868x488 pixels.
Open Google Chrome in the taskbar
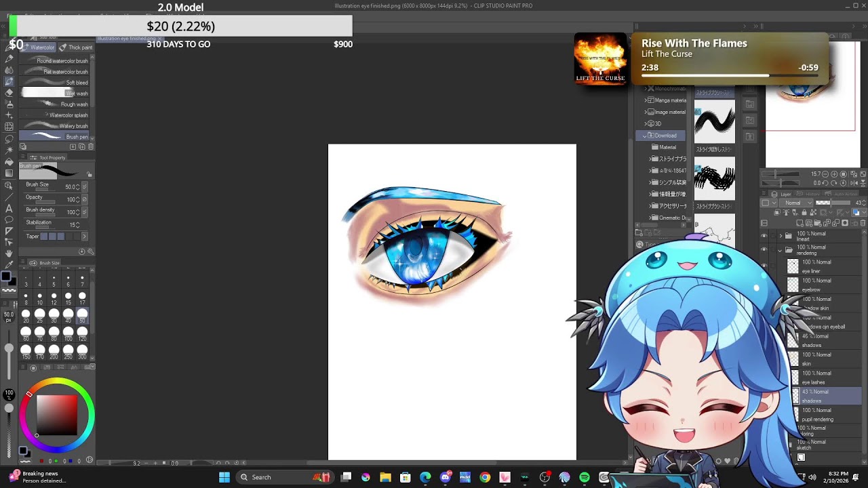(x=485, y=477)
